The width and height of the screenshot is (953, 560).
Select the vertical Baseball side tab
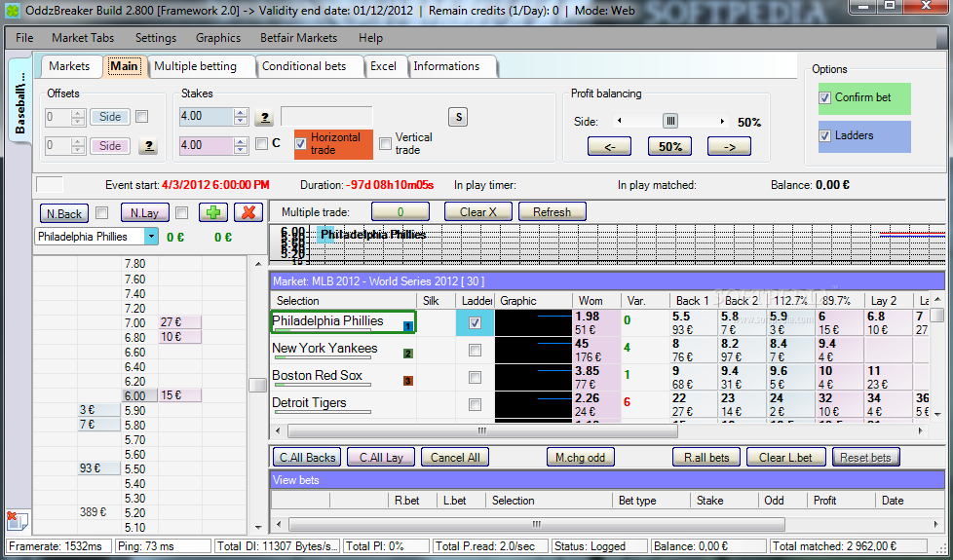pyautogui.click(x=19, y=101)
